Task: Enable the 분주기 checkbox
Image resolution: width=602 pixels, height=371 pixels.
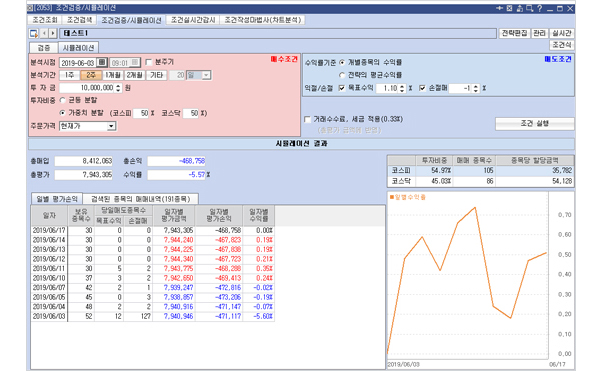Action: 149,62
